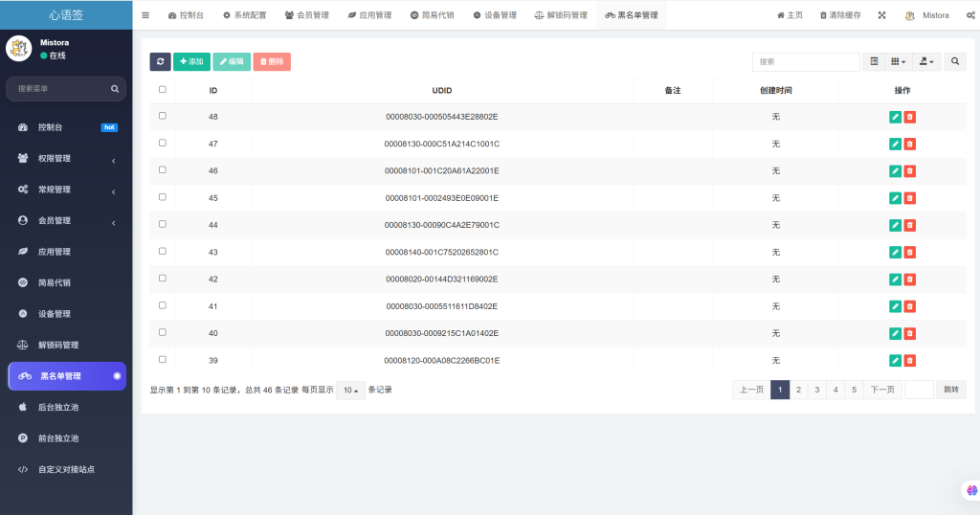Open 后台独立池 in the sidebar

(x=66, y=407)
